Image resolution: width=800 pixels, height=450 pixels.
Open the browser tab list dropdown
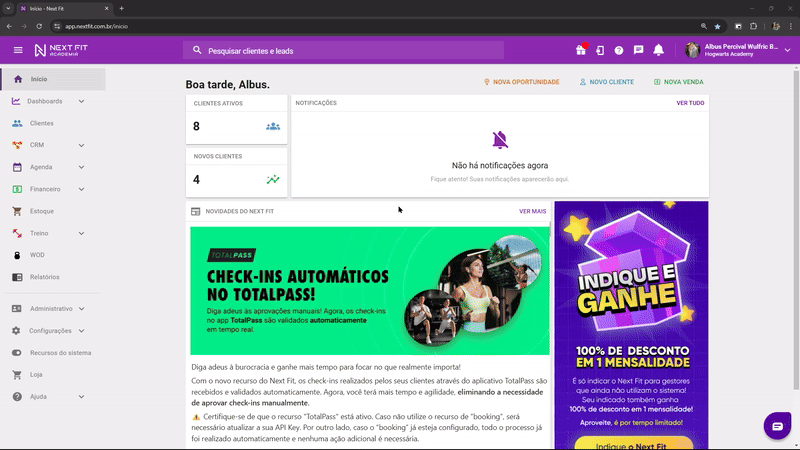(8, 9)
